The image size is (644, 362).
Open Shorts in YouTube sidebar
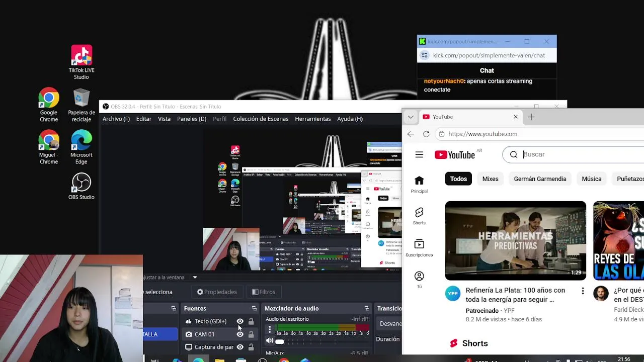tap(419, 216)
